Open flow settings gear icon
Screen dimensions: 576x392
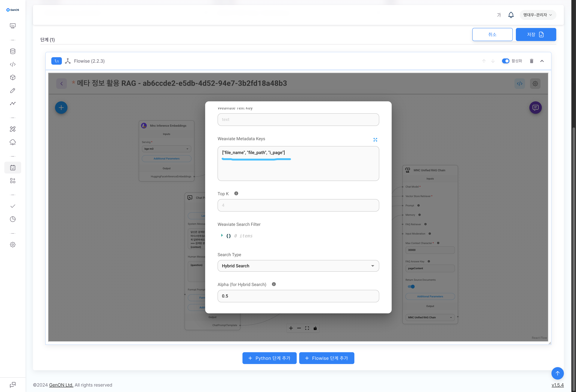click(x=535, y=83)
